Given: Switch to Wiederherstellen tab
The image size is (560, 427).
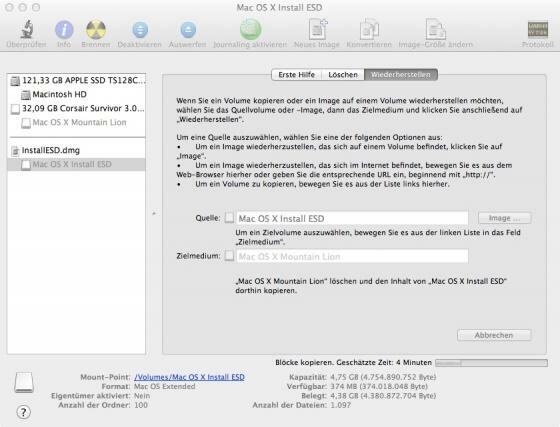Looking at the screenshot, I should click(401, 75).
